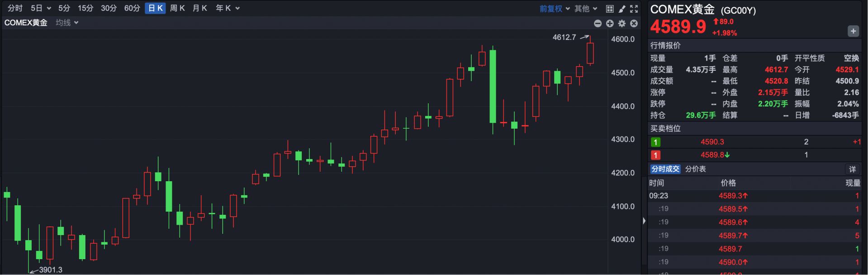Click the 今开 value 4529.1

click(847, 70)
